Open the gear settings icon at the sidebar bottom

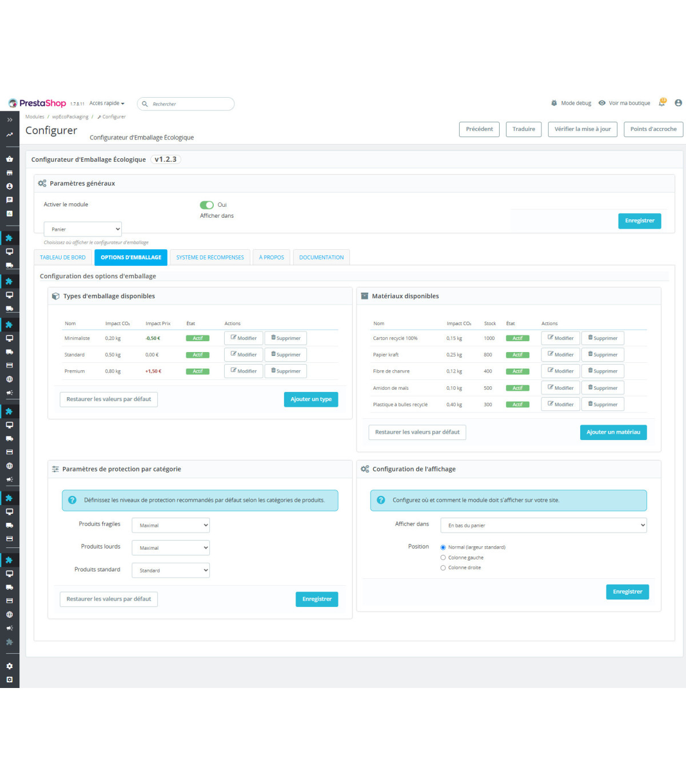(9, 666)
